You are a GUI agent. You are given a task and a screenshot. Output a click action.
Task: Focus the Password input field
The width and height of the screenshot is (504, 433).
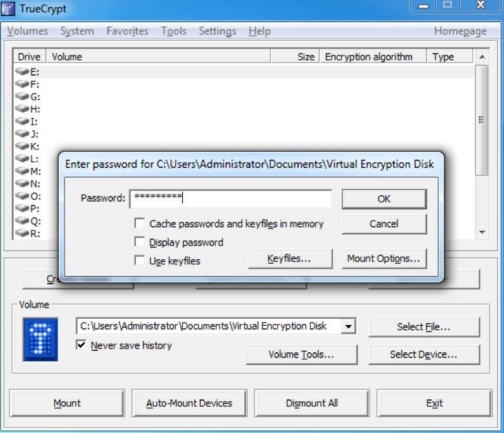[x=231, y=198]
